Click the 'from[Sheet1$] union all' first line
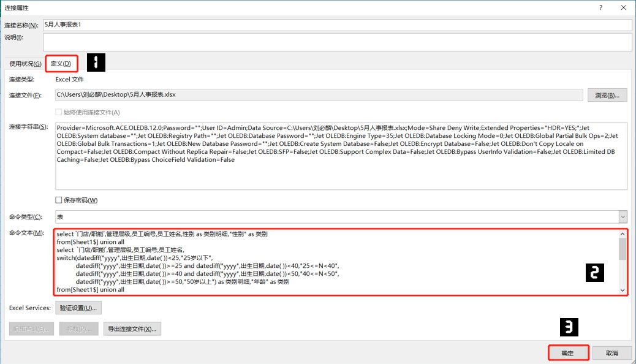 91,242
